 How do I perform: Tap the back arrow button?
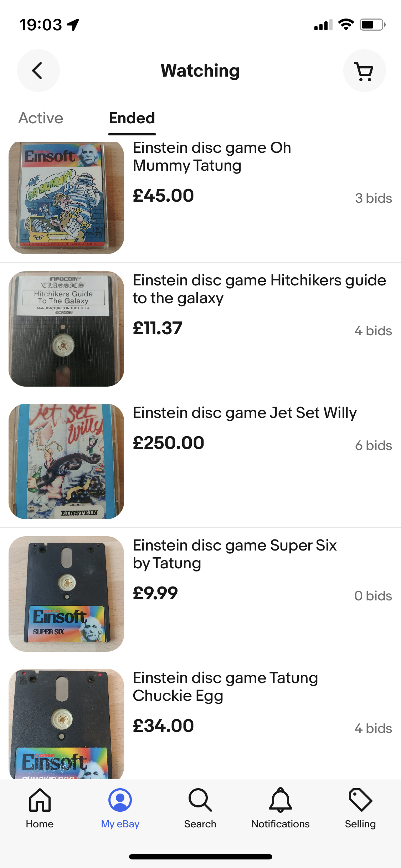(x=38, y=71)
